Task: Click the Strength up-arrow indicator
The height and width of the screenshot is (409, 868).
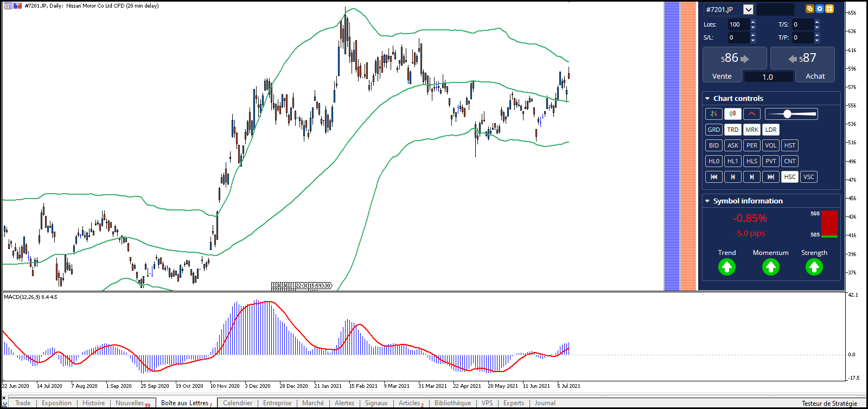Action: (x=814, y=267)
